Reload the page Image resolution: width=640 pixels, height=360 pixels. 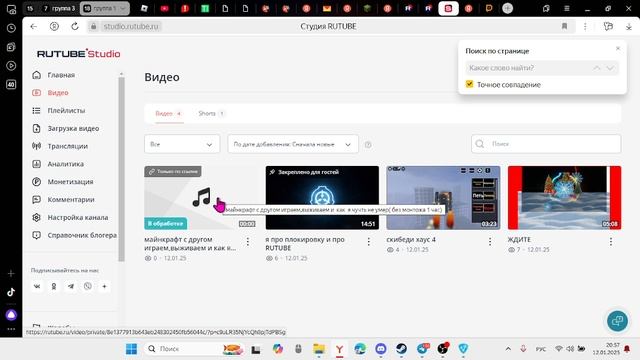(75, 27)
